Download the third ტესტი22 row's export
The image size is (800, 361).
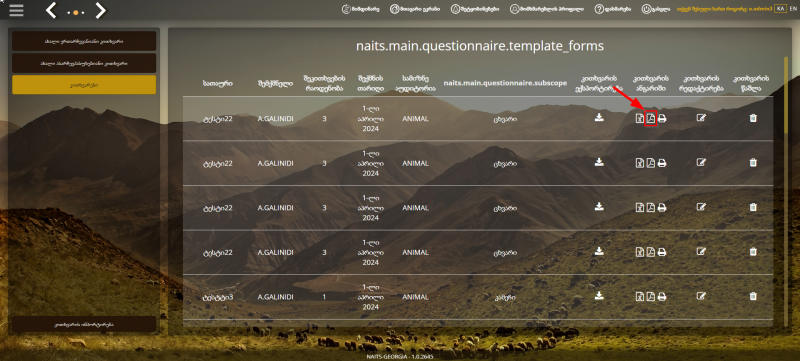(599, 207)
